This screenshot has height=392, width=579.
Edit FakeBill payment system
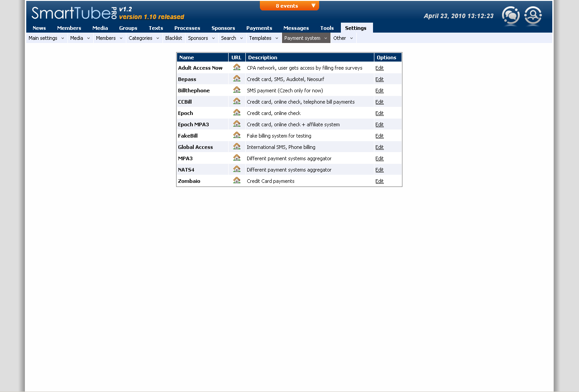379,136
